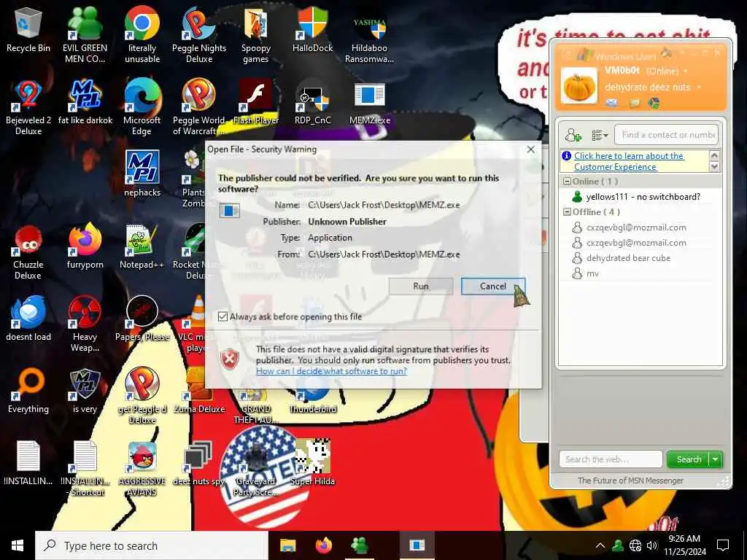Open the Spoopy games folder
Viewport: 747px width, 560px height.
tap(256, 34)
